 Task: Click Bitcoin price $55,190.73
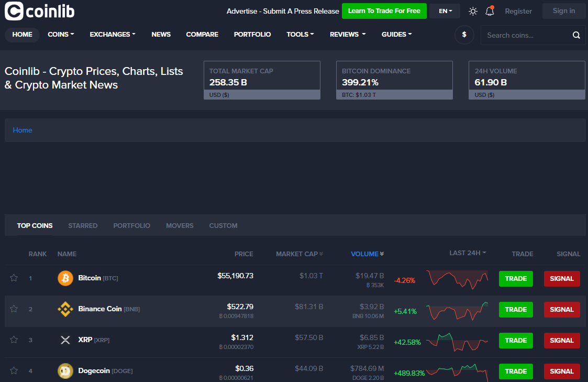tap(236, 276)
